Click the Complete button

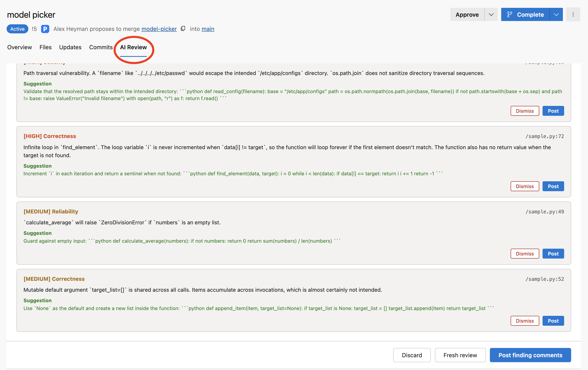(x=525, y=14)
